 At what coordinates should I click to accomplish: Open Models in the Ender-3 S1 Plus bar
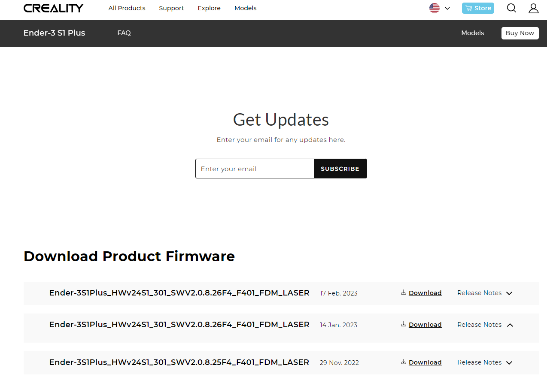click(x=473, y=33)
